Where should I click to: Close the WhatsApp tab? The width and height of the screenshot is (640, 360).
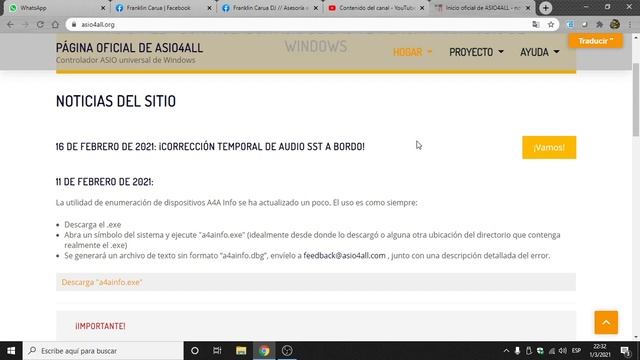[x=103, y=8]
